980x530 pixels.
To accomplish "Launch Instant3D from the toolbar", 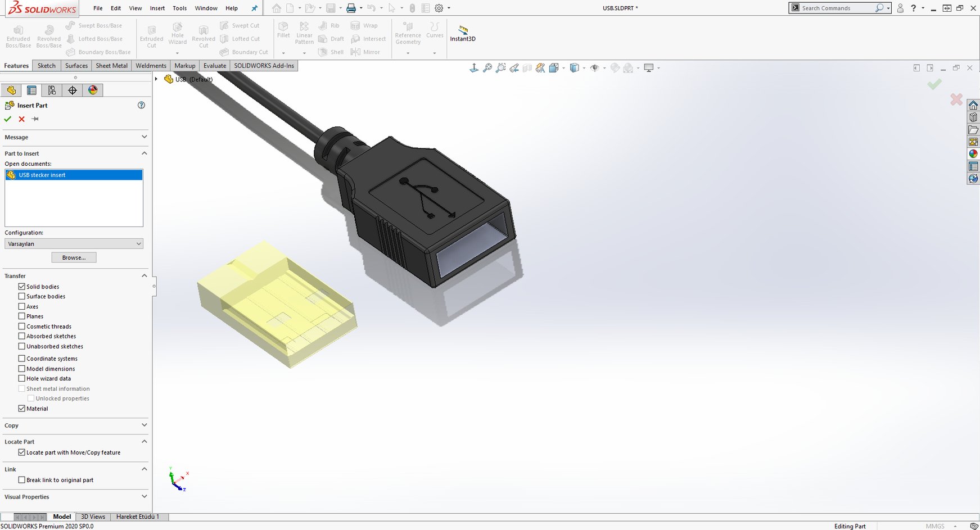I will 462,35.
